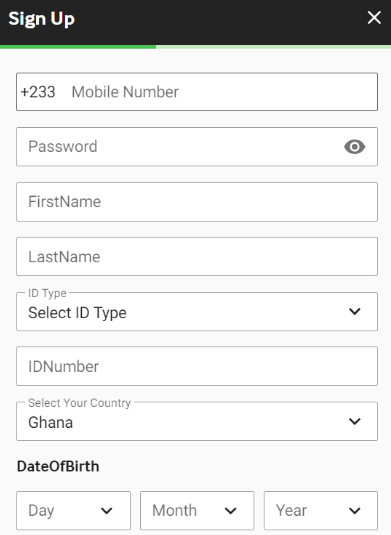The image size is (391, 535).
Task: Click the +233 country code prefix
Action: pyautogui.click(x=38, y=92)
